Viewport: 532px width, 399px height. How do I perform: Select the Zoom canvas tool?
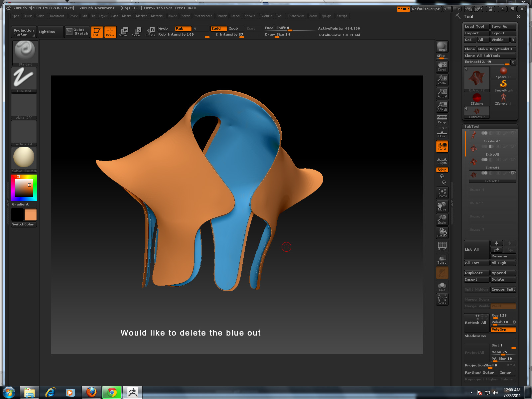click(x=442, y=79)
